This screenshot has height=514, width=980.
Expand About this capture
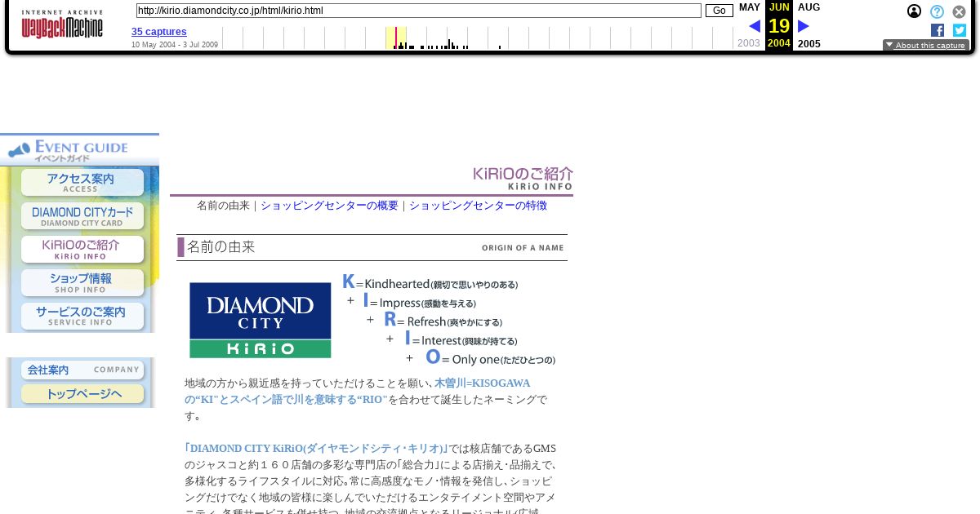pyautogui.click(x=926, y=46)
